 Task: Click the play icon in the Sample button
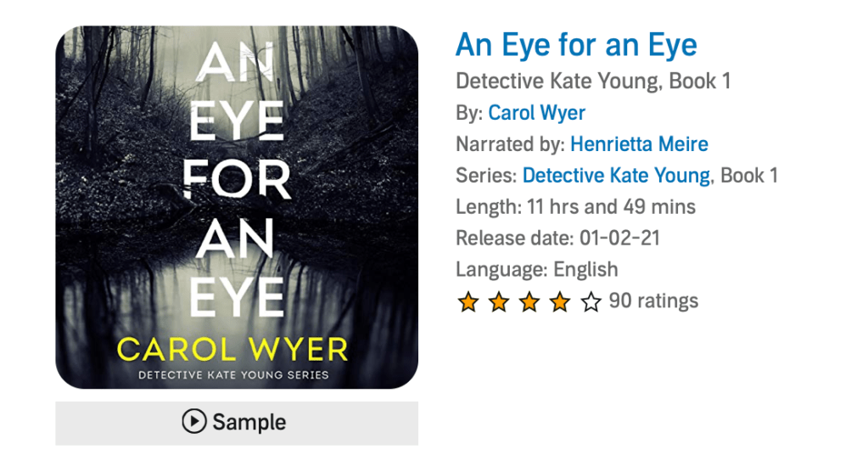pos(194,422)
